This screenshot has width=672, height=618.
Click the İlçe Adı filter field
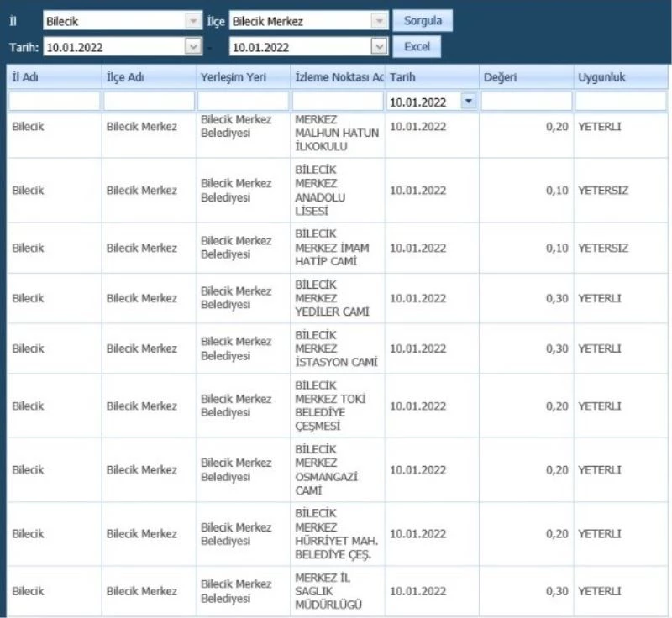click(x=149, y=102)
